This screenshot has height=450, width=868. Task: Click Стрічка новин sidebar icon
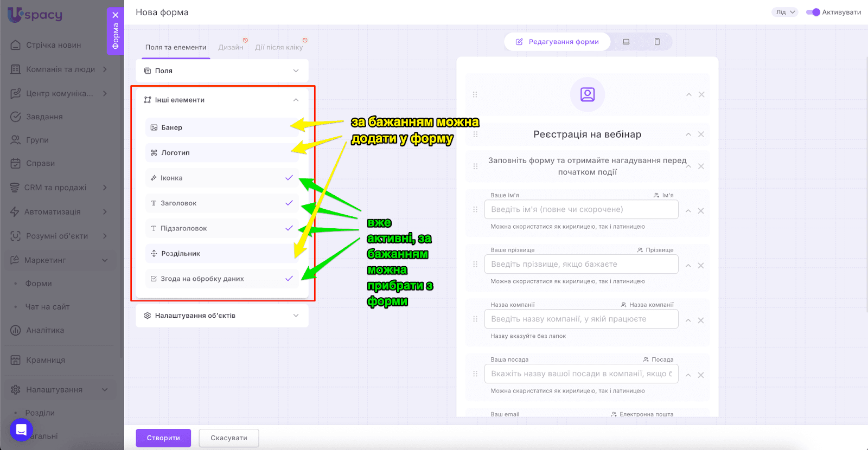coord(16,45)
